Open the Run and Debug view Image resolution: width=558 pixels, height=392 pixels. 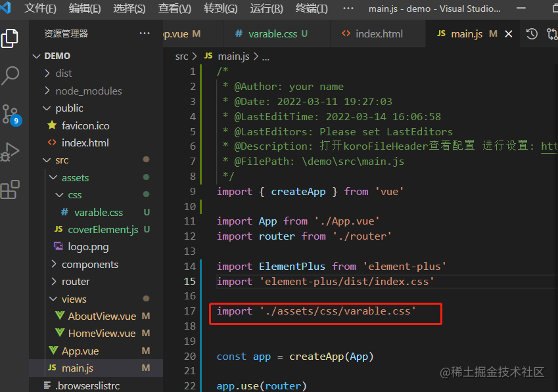point(11,152)
